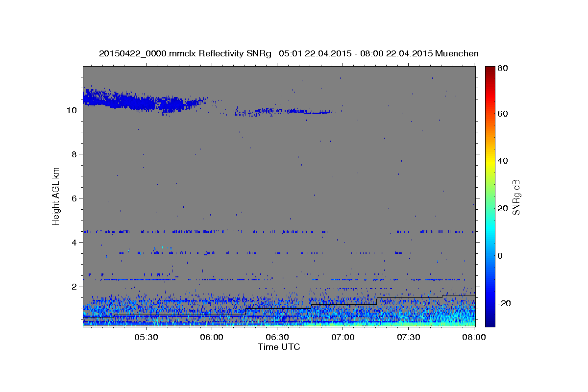Click the dark blue bottom of colorbar
The image size is (588, 392).
pyautogui.click(x=490, y=322)
